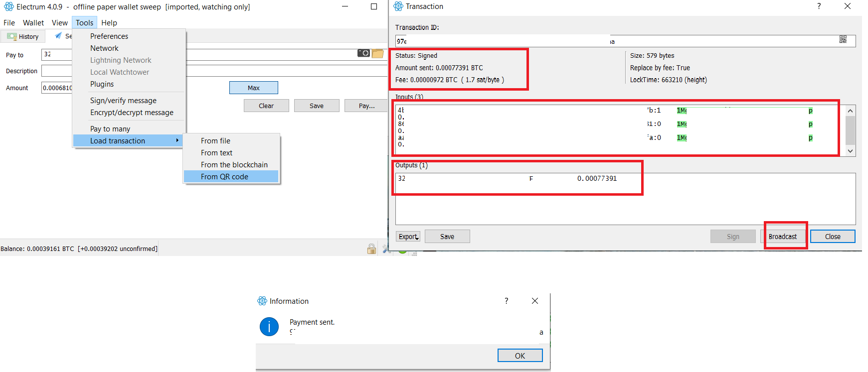Open the Wallet menu
Image resolution: width=868 pixels, height=372 pixels.
[x=33, y=22]
